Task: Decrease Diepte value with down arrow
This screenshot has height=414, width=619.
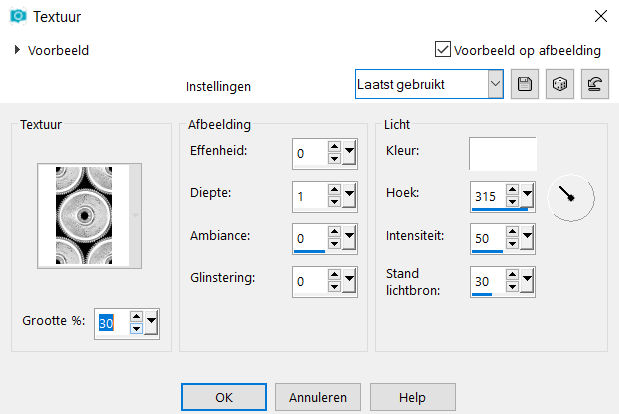Action: point(334,202)
